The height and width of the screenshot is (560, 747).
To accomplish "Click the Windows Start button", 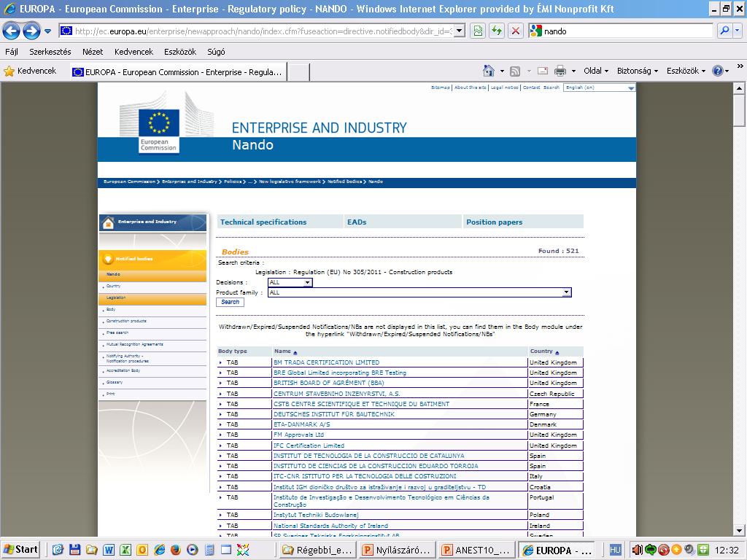I will (20, 550).
